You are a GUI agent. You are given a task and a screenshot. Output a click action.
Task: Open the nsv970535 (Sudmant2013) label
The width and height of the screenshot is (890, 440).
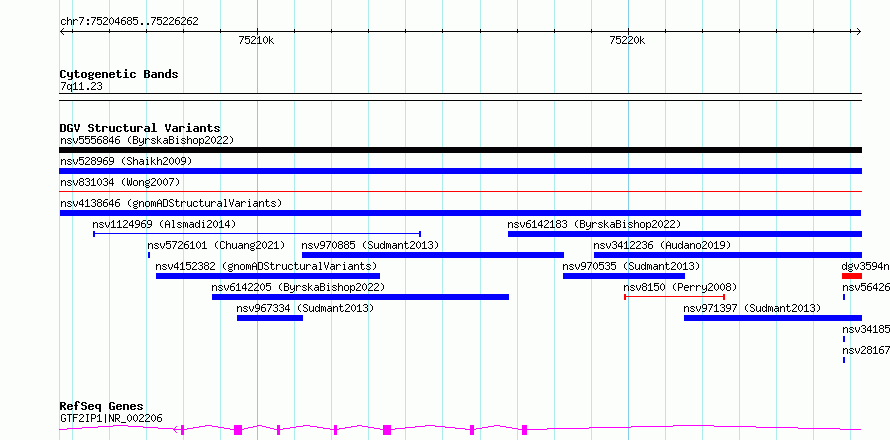click(631, 266)
